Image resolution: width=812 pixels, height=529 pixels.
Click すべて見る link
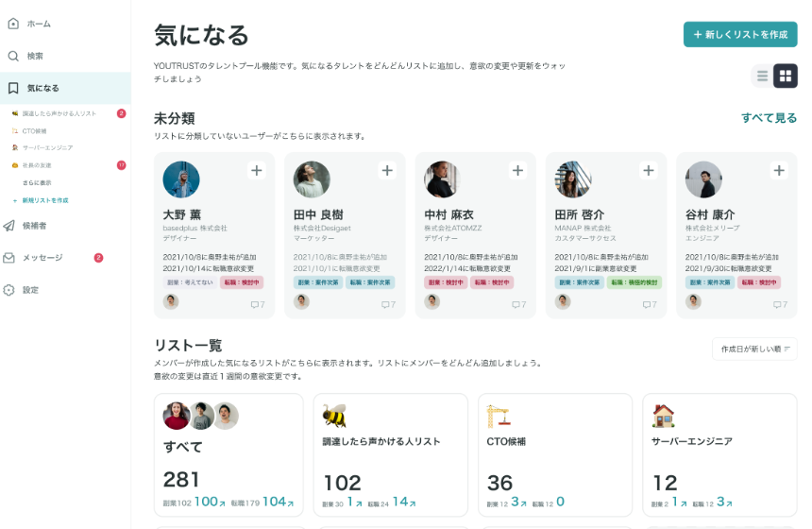point(769,118)
